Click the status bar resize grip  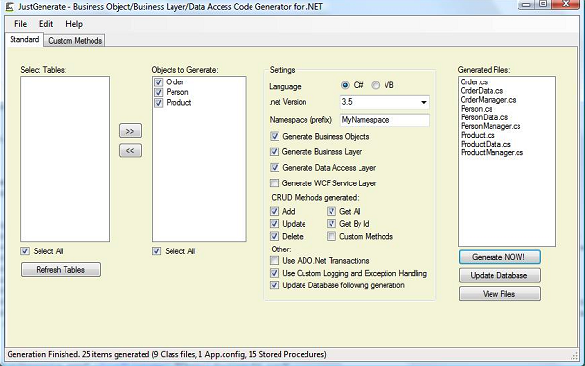(575, 356)
